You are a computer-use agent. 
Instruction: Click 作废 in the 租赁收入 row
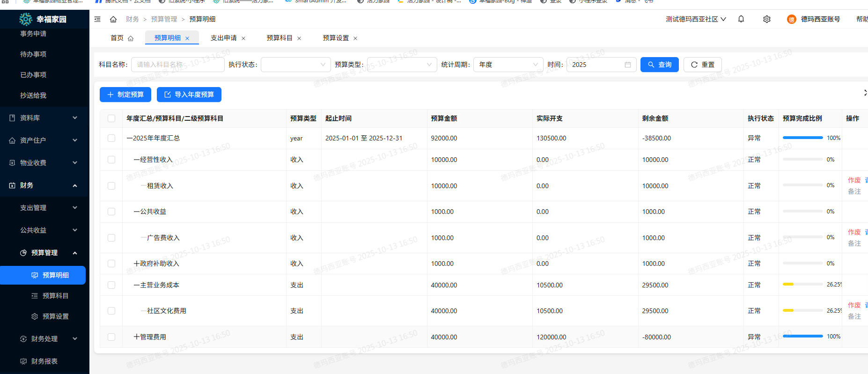pos(854,180)
